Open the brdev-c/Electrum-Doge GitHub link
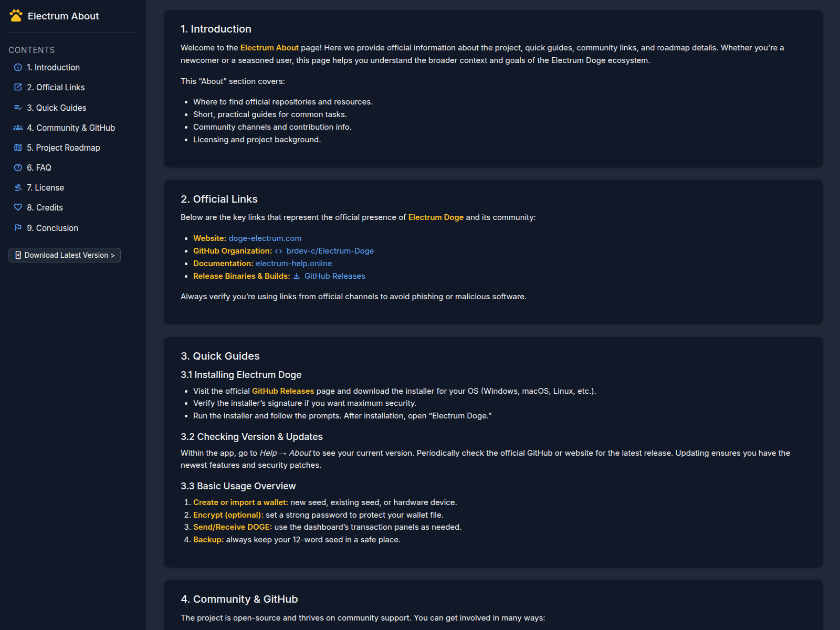This screenshot has height=630, width=840. tap(330, 251)
